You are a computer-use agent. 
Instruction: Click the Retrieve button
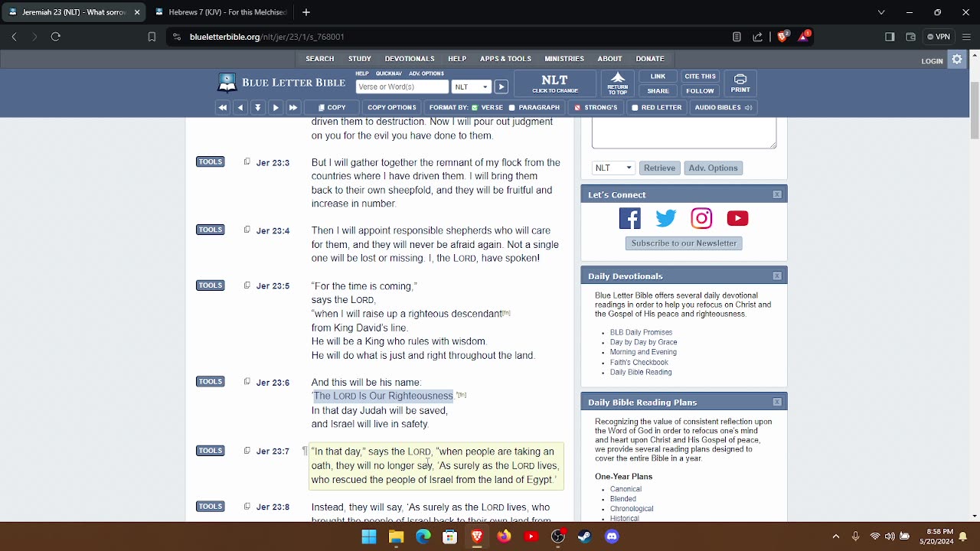pyautogui.click(x=659, y=168)
